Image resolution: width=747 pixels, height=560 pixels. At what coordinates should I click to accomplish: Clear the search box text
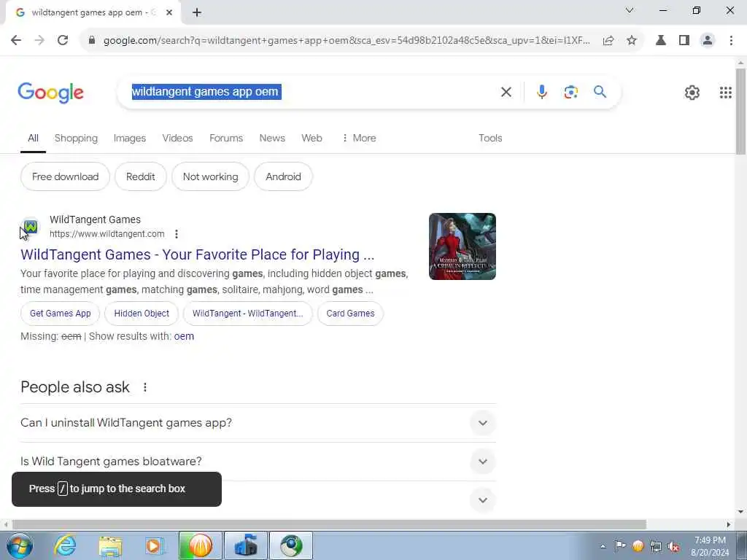coord(506,92)
